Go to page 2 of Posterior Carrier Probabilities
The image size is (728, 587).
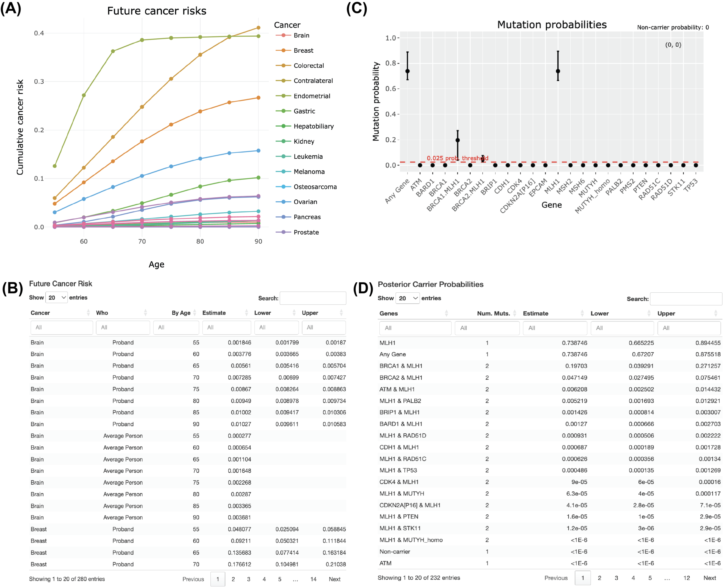pos(599,578)
